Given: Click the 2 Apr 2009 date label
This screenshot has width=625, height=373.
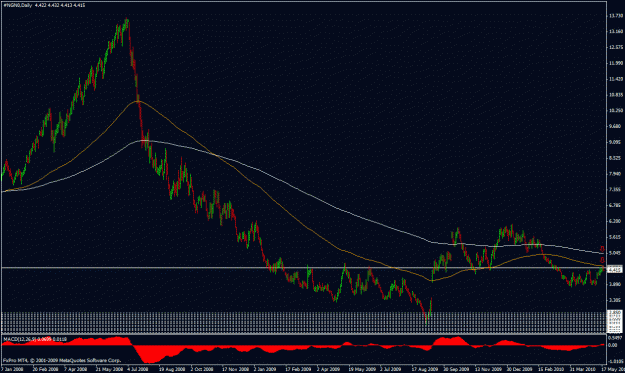Looking at the screenshot, I should 328,369.
